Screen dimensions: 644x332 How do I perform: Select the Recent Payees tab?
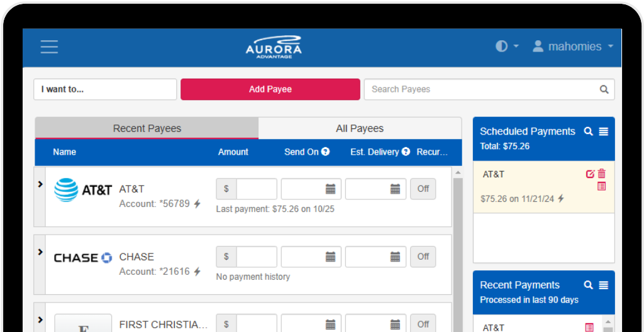pos(147,128)
